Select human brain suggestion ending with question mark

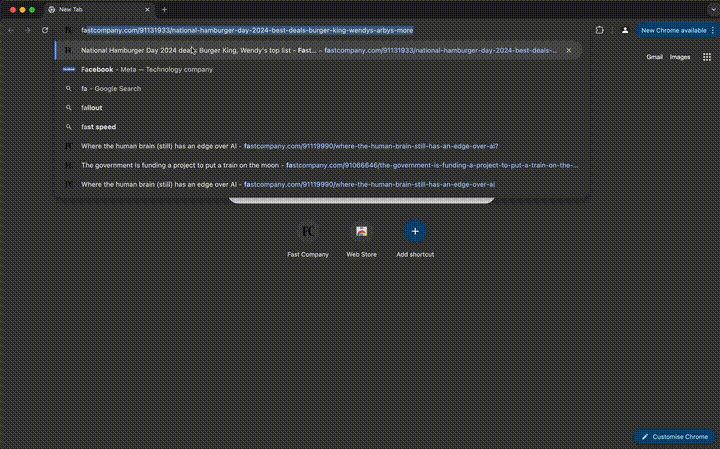click(x=318, y=146)
